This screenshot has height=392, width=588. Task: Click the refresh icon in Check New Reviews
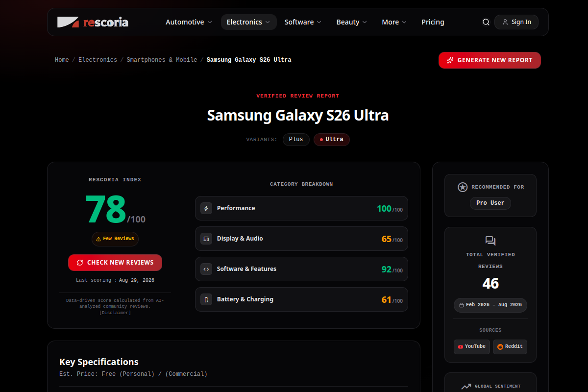tap(80, 263)
